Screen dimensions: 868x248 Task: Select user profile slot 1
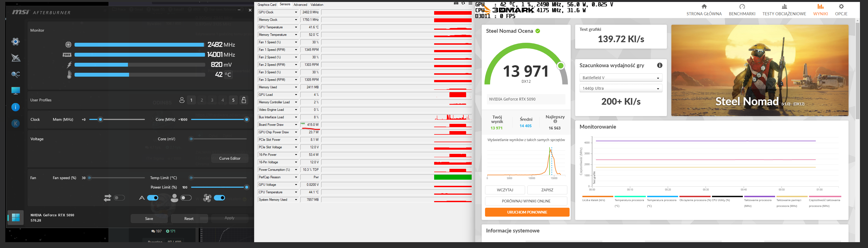click(191, 100)
